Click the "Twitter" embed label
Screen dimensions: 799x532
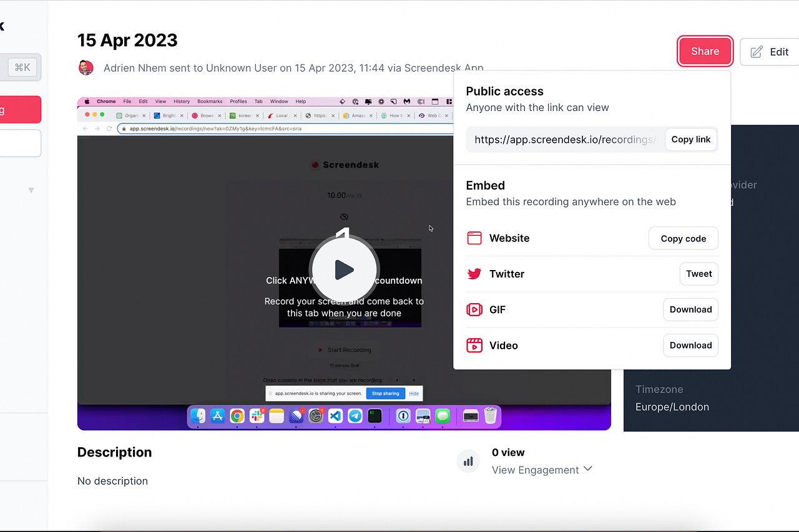[507, 274]
